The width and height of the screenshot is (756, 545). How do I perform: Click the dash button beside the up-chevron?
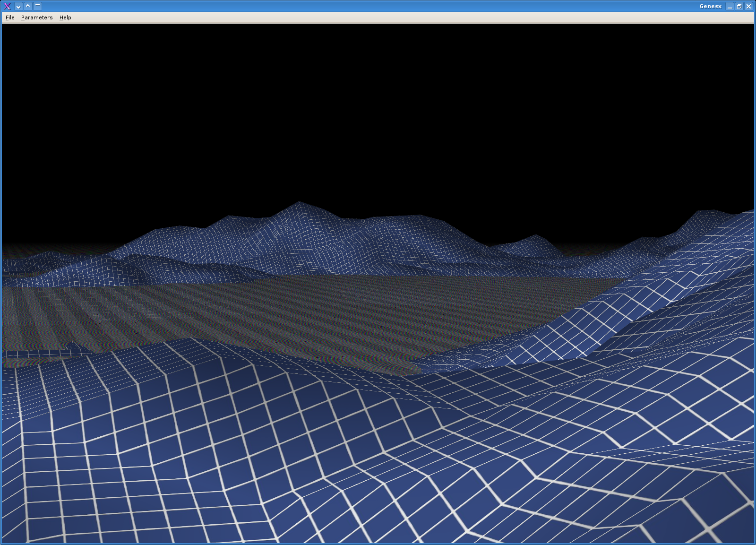[37, 6]
